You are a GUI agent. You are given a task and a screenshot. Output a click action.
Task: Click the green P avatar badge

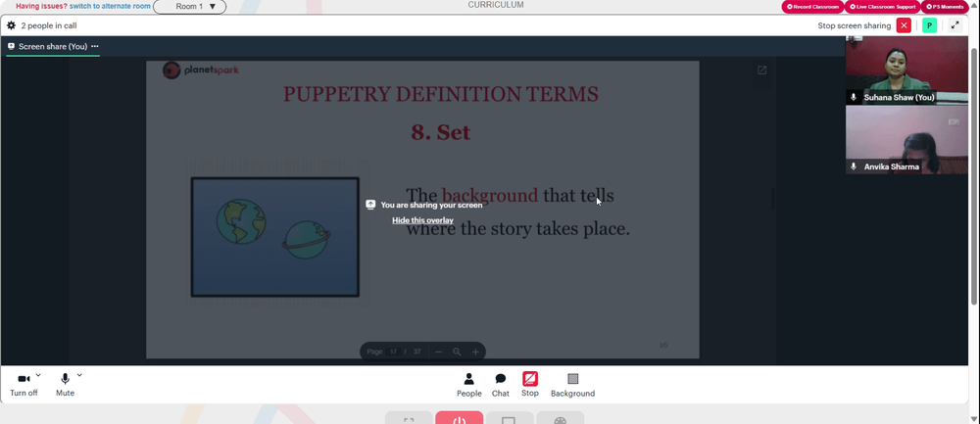[x=929, y=25]
